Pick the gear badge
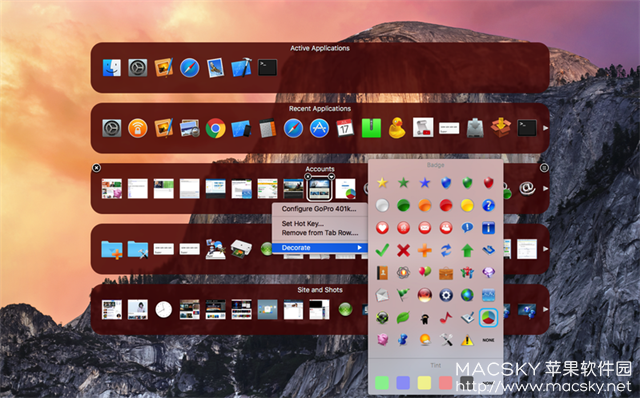The width and height of the screenshot is (640, 398). click(446, 295)
